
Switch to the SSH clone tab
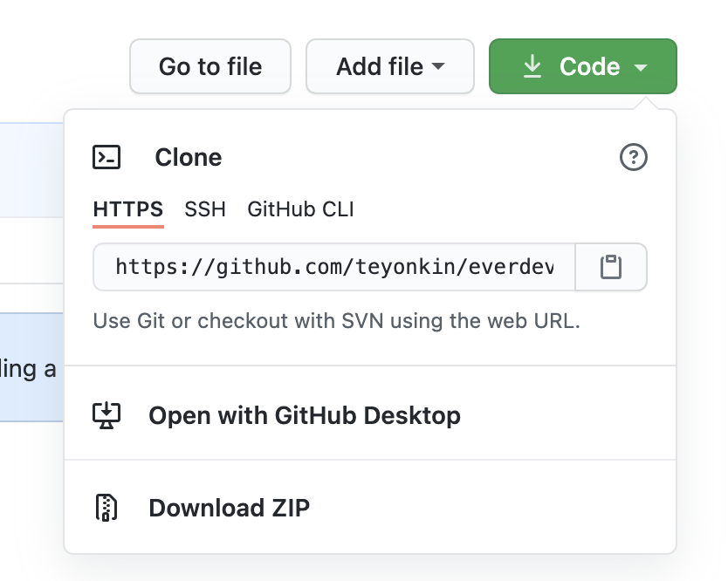click(205, 209)
